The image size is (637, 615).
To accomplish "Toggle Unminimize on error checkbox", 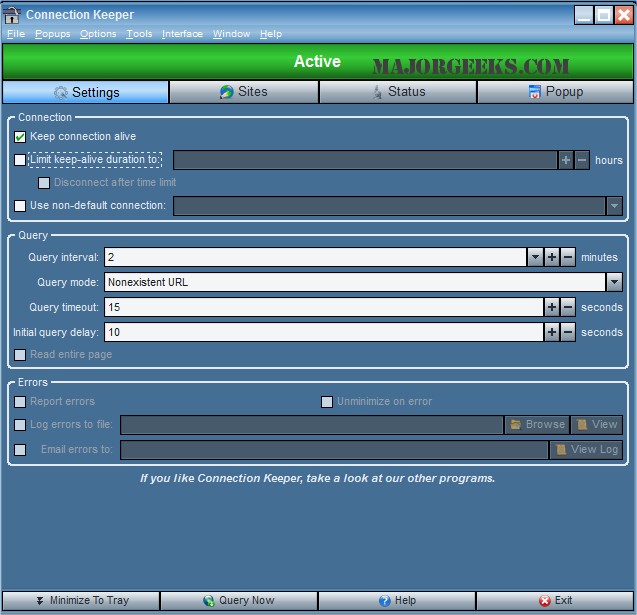I will click(x=327, y=402).
